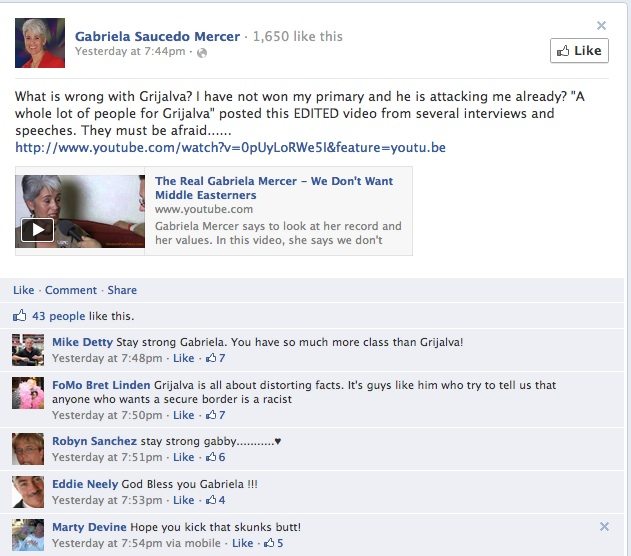Viewport: 631px width, 556px height.
Task: Open Gabriela Saucedo Mercer's profile picture
Action: pyautogui.click(x=40, y=43)
